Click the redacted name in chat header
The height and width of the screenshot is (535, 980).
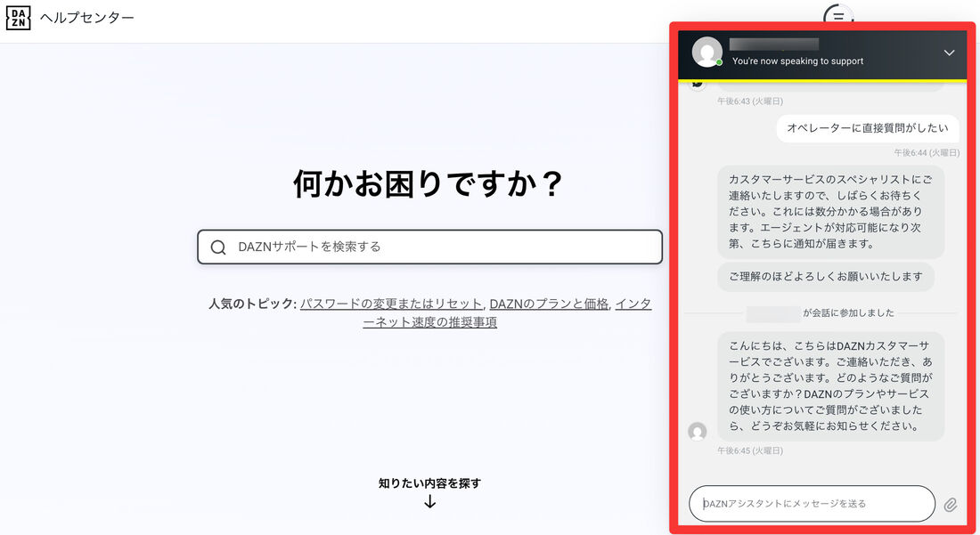(773, 44)
